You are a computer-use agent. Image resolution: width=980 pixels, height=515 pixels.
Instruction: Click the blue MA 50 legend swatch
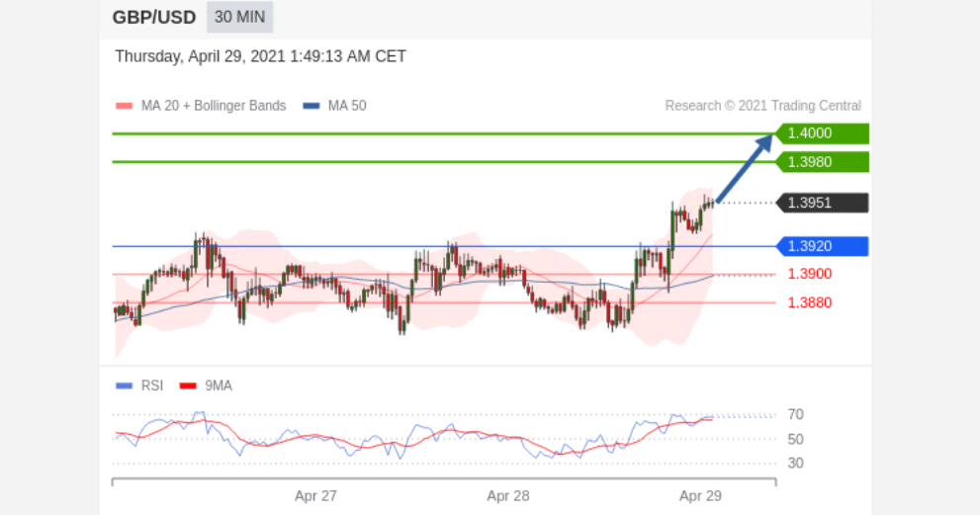click(312, 106)
